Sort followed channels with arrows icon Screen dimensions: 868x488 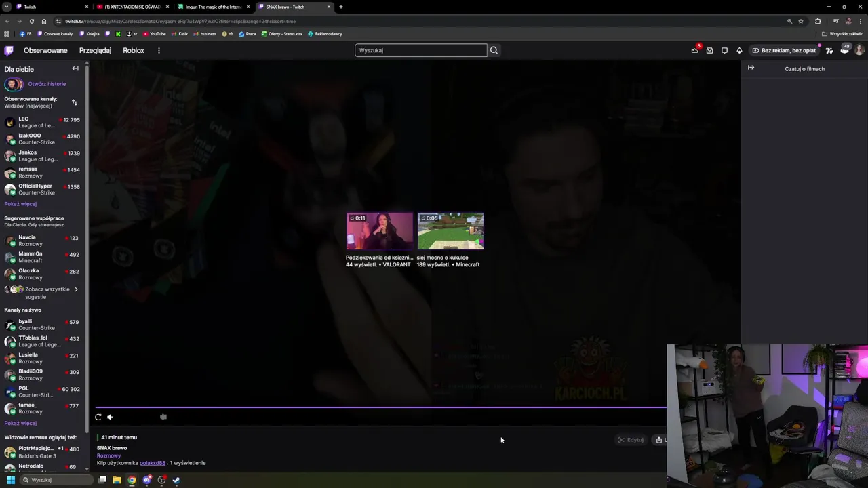pyautogui.click(x=74, y=102)
